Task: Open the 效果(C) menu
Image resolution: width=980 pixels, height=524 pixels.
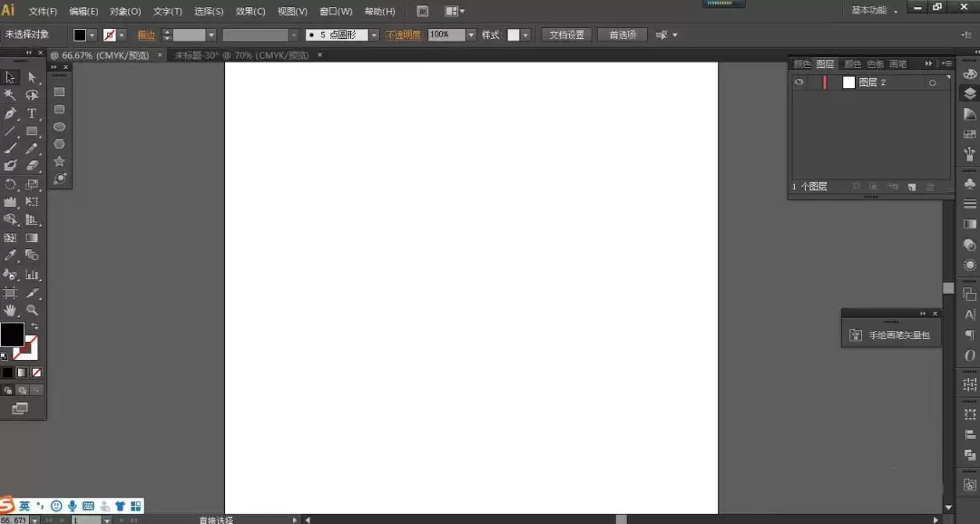Action: tap(250, 11)
